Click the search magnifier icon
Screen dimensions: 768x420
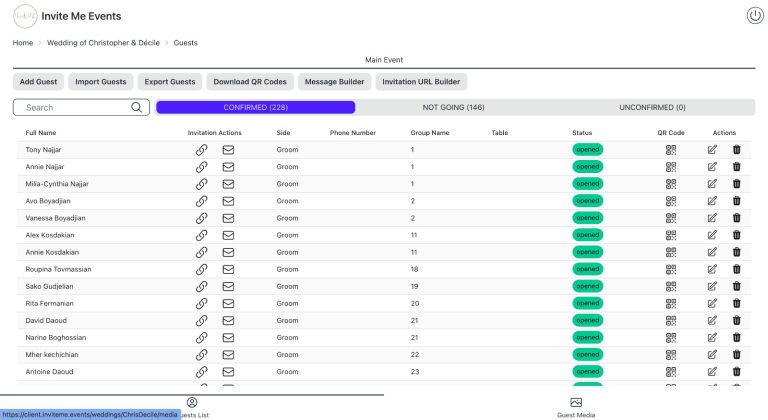[x=137, y=107]
